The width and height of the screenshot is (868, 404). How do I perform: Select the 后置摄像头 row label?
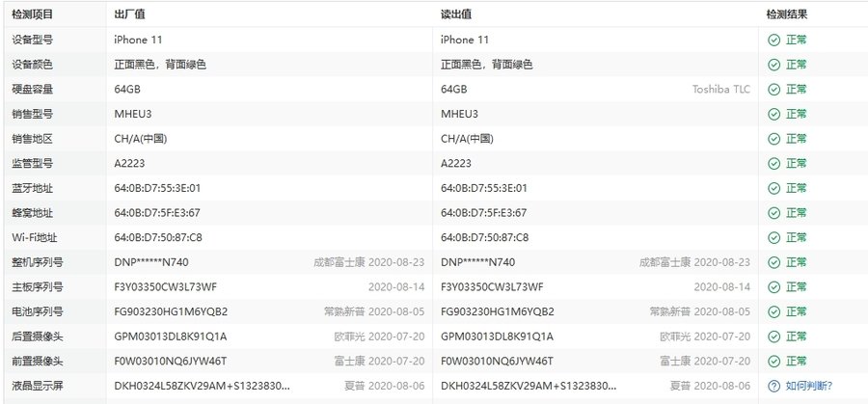[x=38, y=337]
